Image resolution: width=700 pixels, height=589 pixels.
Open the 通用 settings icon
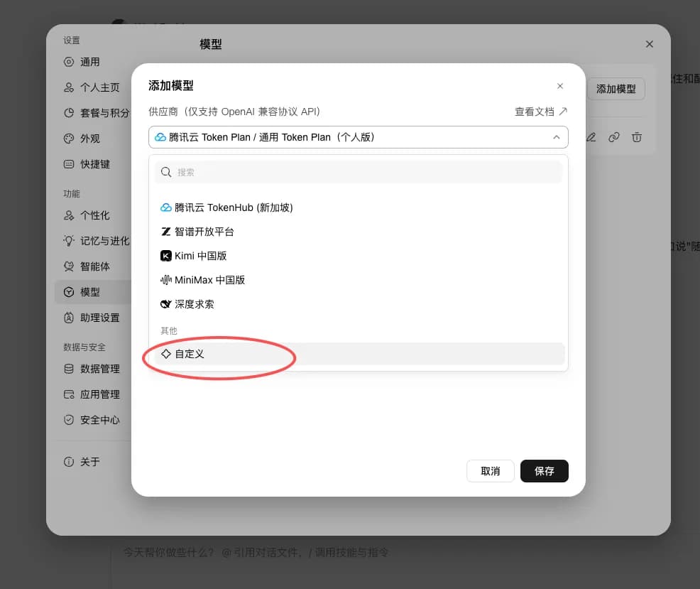[x=68, y=62]
